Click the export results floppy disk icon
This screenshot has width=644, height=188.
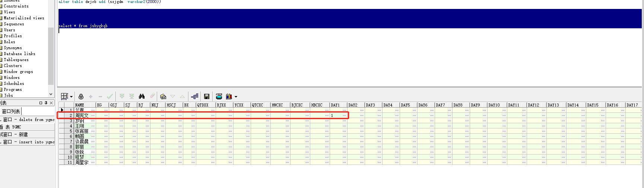(207, 96)
